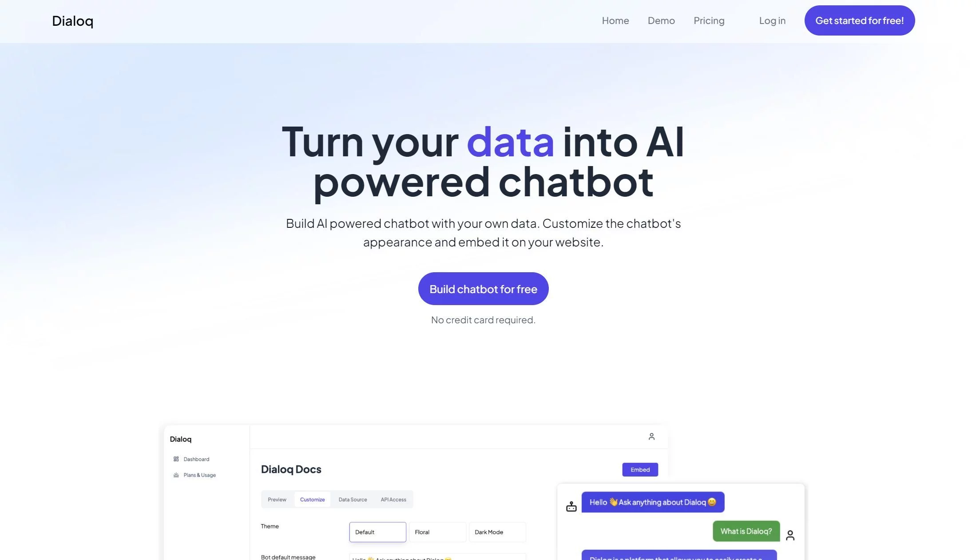The width and height of the screenshot is (976, 560).
Task: Click Build chatbot for free button
Action: point(483,288)
